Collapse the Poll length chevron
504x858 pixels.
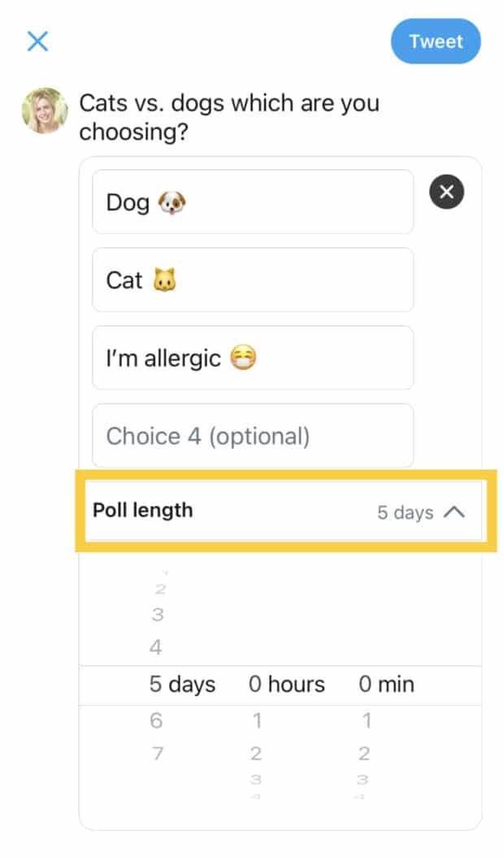pos(455,512)
